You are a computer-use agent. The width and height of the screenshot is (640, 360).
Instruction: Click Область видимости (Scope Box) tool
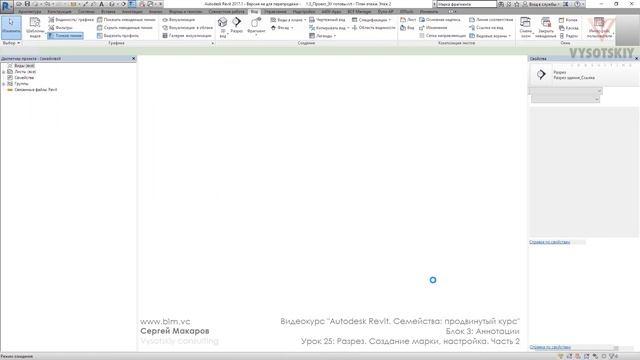[373, 28]
